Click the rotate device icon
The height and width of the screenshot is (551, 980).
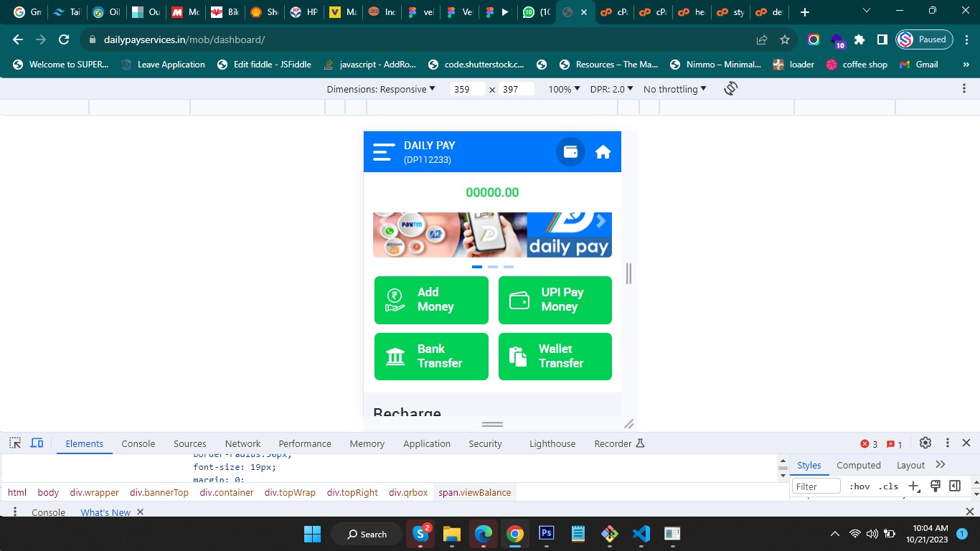pos(730,89)
